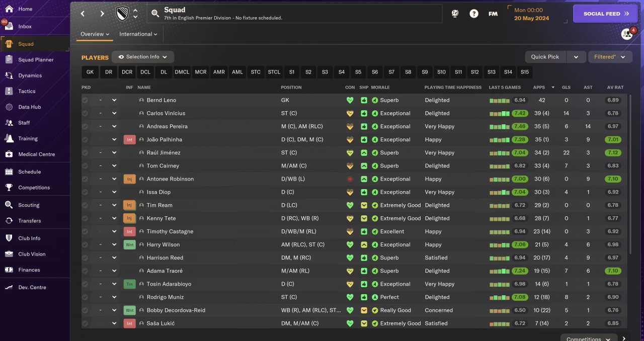Toggle pick checkbox for Bernd Leno
Viewport: 644px width, 341px height.
tap(85, 100)
